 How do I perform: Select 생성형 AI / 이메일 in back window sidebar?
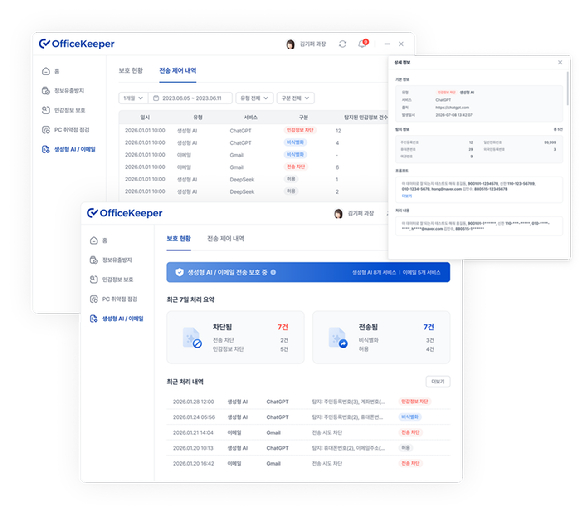coord(69,149)
